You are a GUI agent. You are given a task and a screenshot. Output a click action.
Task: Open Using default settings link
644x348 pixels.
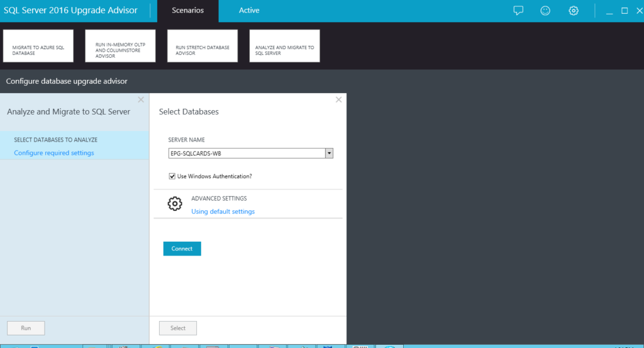tap(223, 211)
